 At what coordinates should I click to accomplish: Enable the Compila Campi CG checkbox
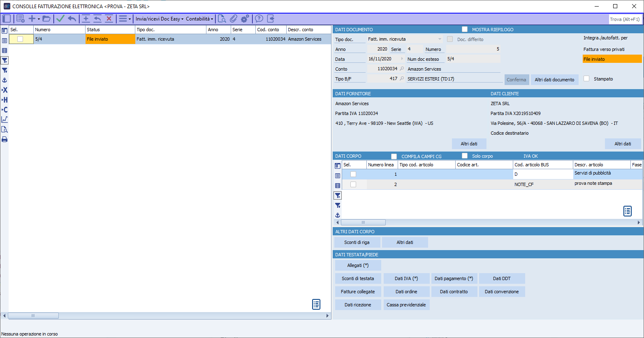click(394, 156)
